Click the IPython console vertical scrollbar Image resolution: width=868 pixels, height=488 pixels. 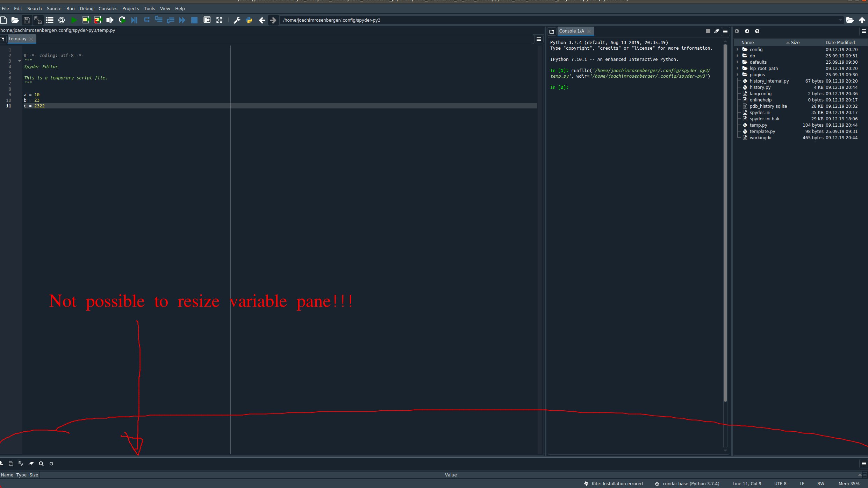pyautogui.click(x=725, y=224)
